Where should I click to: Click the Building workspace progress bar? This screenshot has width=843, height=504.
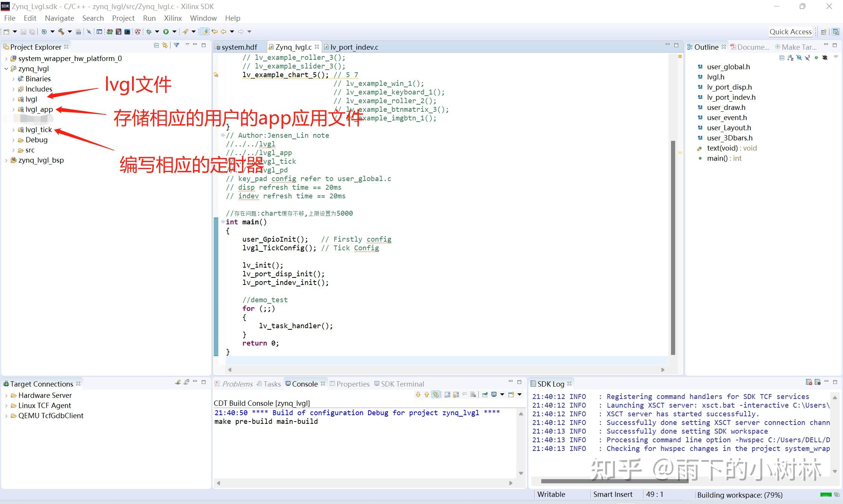(825, 495)
